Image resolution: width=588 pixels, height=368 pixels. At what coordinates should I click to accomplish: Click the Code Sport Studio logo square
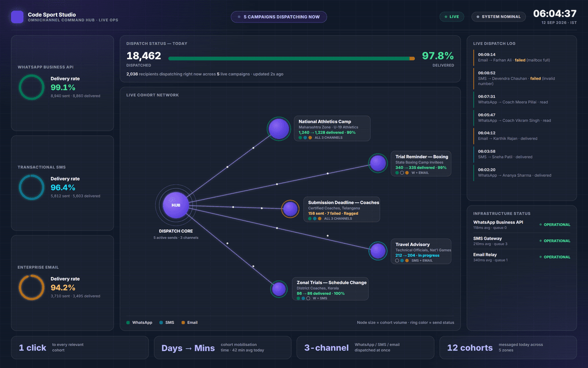point(17,17)
